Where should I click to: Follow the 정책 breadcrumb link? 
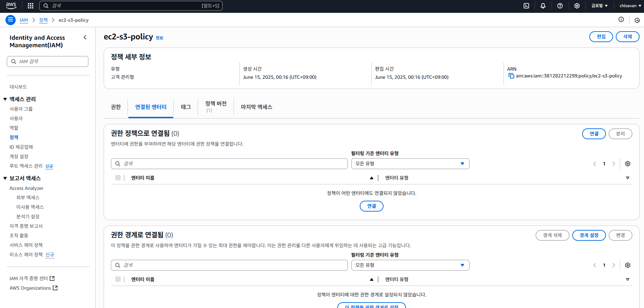43,20
